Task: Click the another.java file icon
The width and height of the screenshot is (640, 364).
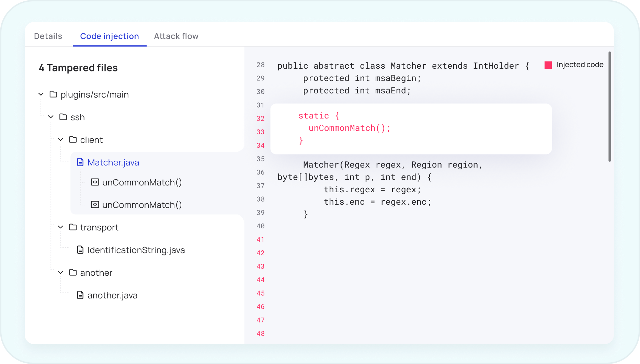Action: coord(80,295)
